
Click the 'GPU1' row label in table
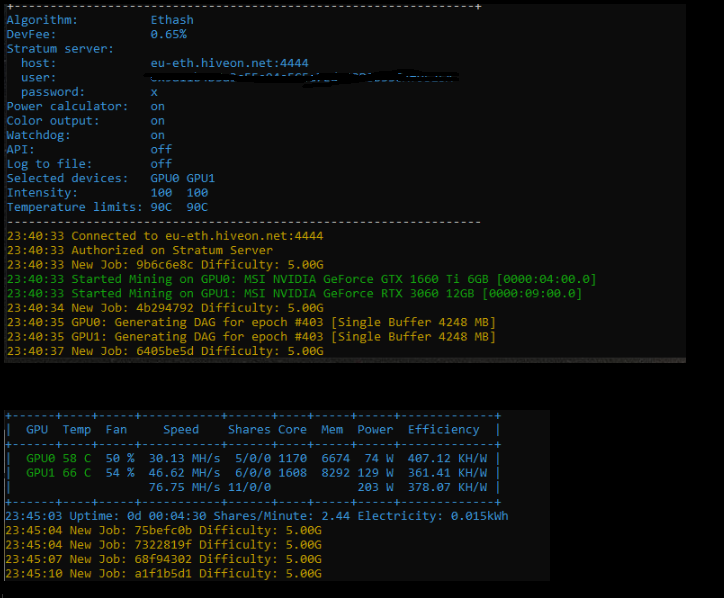[x=41, y=473]
